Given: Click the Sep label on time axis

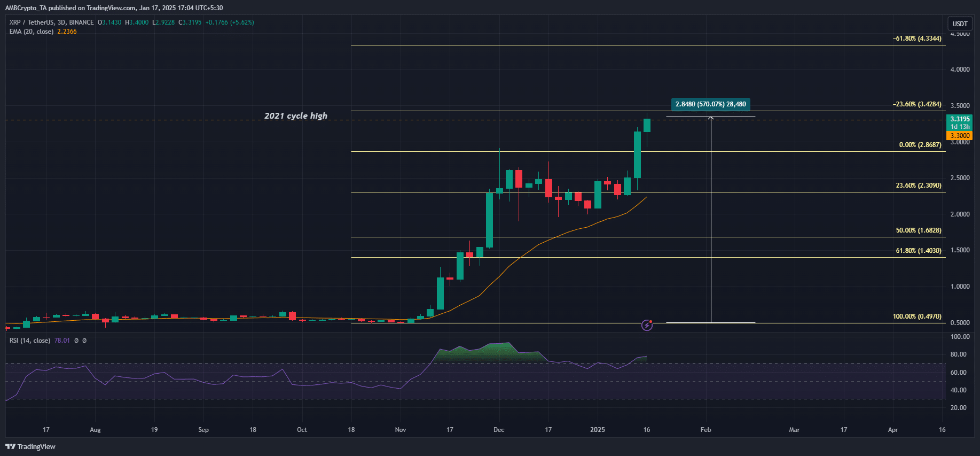Looking at the screenshot, I should pos(203,430).
